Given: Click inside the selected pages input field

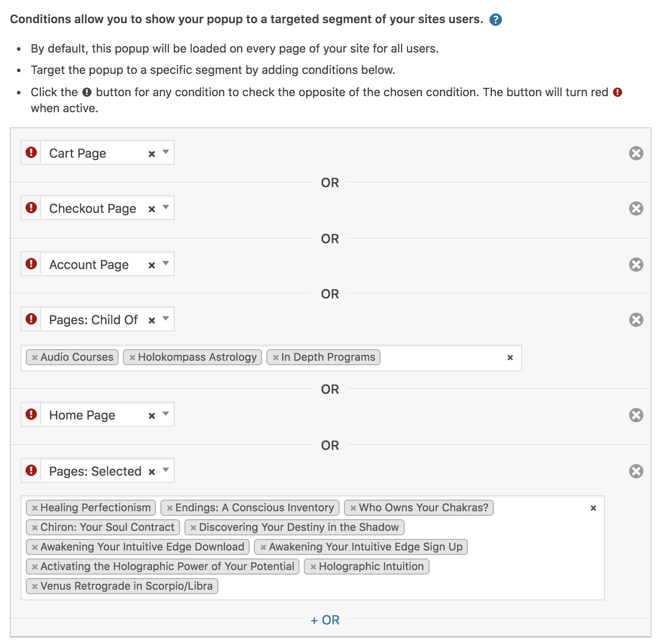Looking at the screenshot, I should tap(401, 586).
